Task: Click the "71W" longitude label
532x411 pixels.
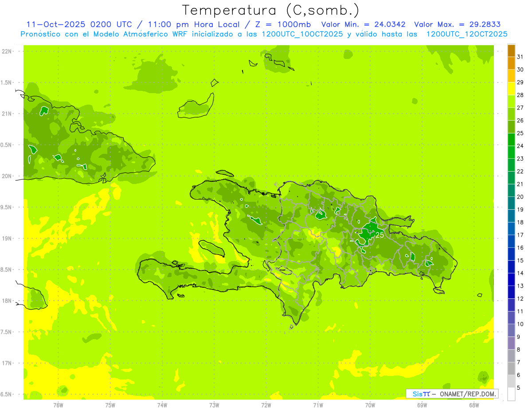Action: pyautogui.click(x=318, y=405)
